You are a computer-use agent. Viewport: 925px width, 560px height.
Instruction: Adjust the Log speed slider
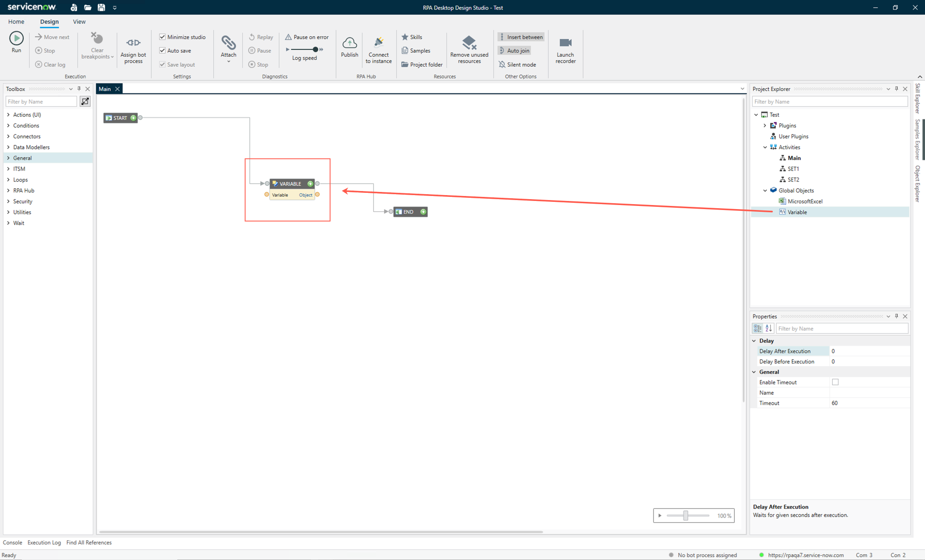[x=315, y=49]
